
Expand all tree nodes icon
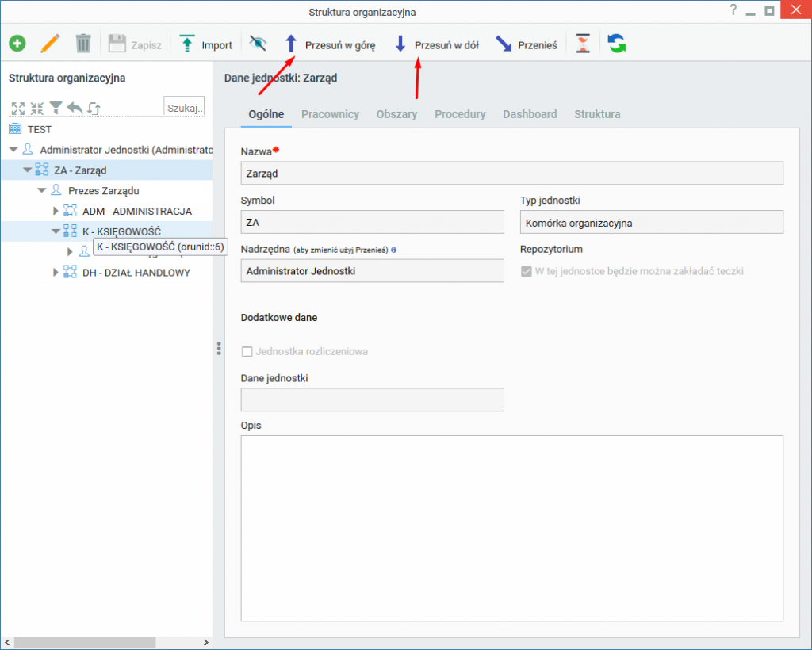pyautogui.click(x=18, y=108)
